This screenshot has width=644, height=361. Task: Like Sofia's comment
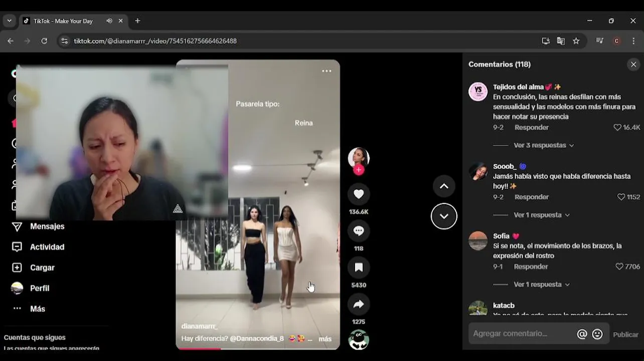619,267
